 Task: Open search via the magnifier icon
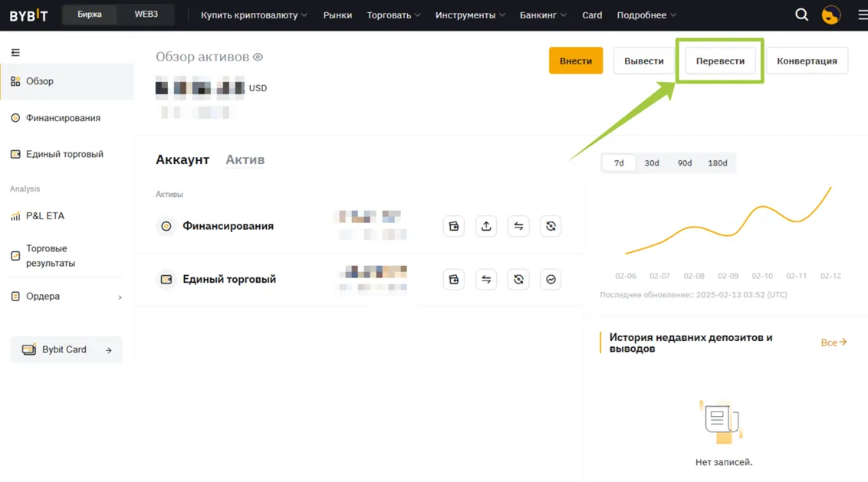click(x=801, y=15)
